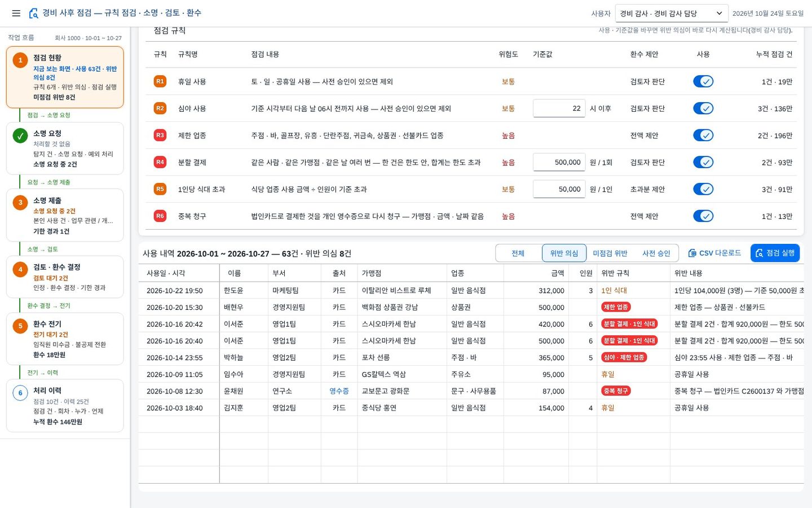Click the R2 rule badge
This screenshot has height=508, width=812.
[160, 108]
